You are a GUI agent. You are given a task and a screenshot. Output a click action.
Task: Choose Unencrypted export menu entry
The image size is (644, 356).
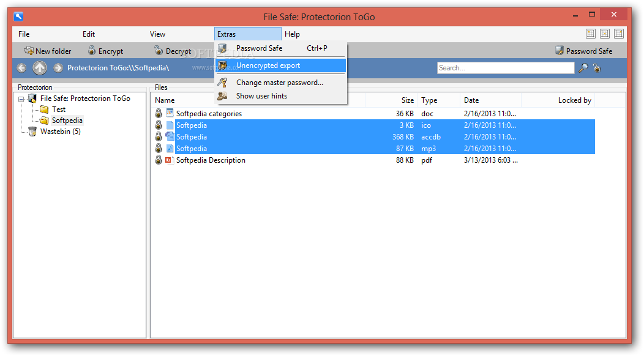pos(281,65)
